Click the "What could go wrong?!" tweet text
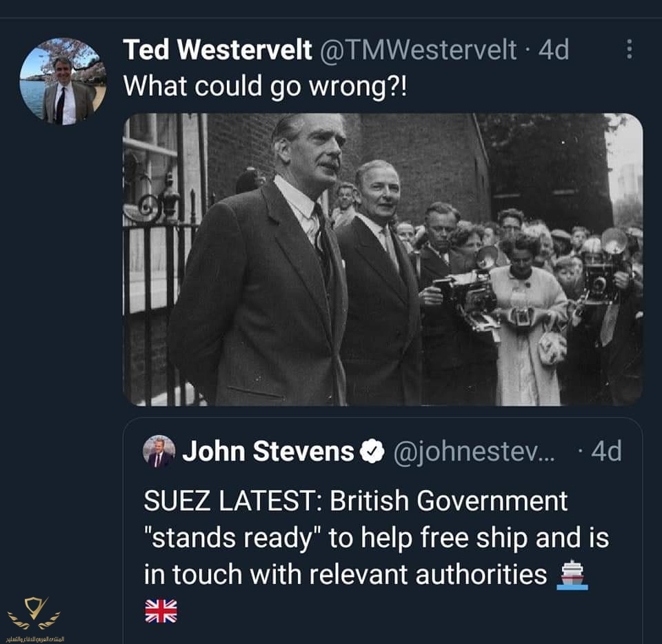Image resolution: width=662 pixels, height=644 pixels. [x=265, y=86]
